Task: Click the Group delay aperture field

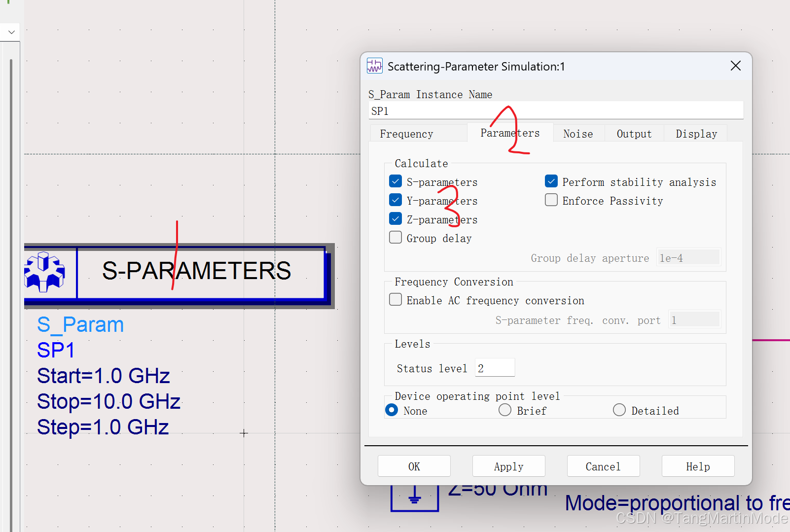Action: point(688,258)
